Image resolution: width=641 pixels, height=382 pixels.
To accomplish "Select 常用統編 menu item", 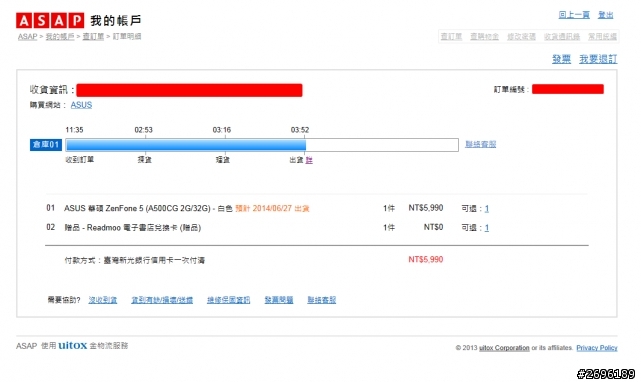I will 602,37.
